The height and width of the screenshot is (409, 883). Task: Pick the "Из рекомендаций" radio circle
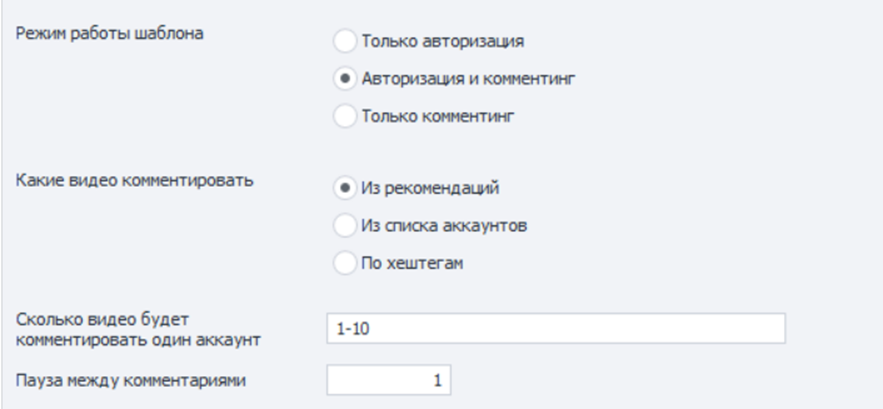pyautogui.click(x=344, y=187)
